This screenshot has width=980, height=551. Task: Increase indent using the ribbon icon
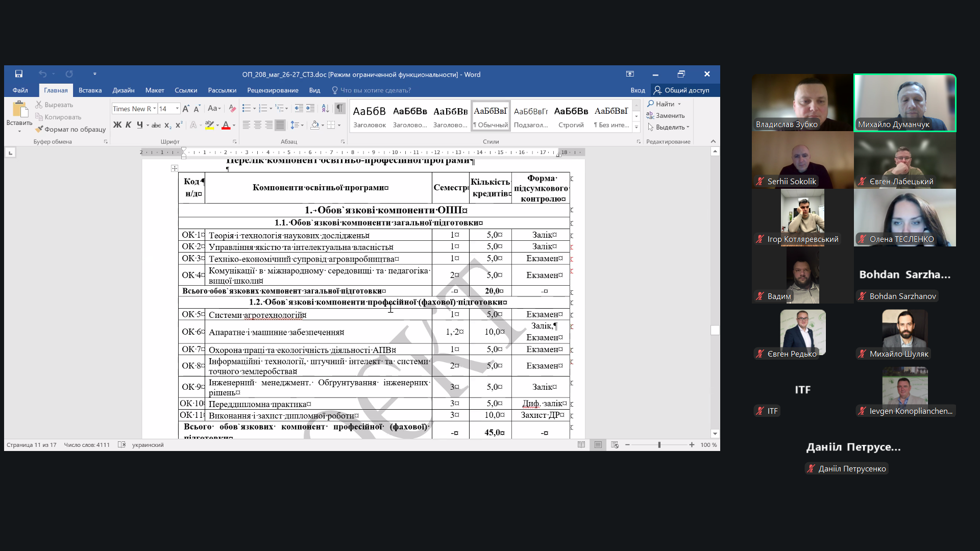[310, 108]
